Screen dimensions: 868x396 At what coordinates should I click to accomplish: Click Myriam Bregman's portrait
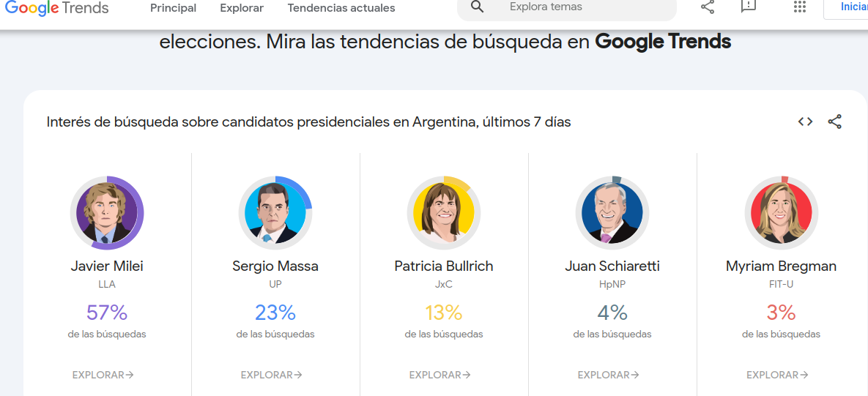point(781,213)
